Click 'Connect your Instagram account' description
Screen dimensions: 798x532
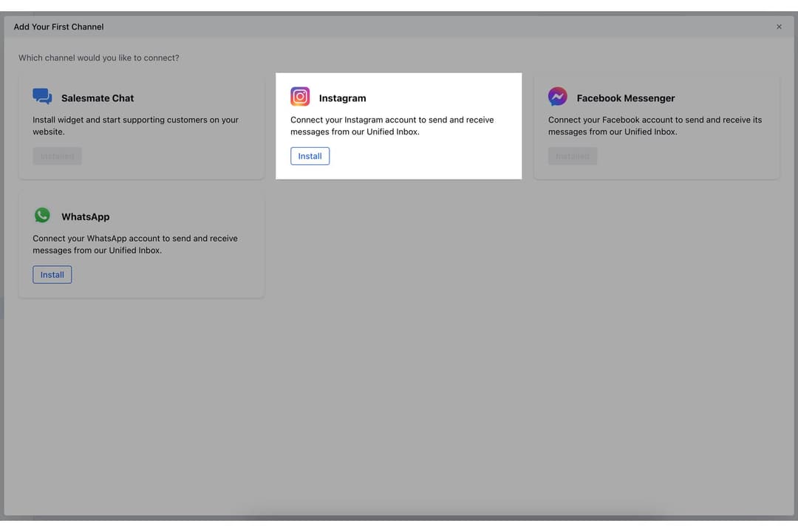[x=392, y=126]
